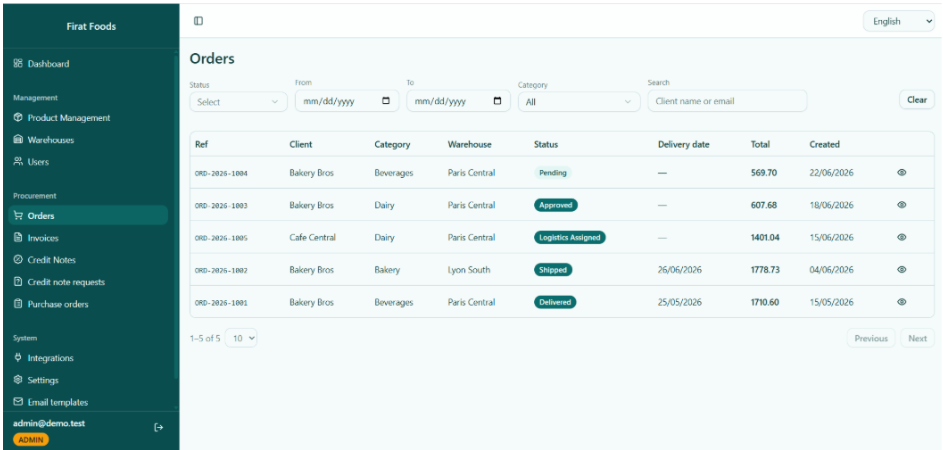
Task: Click the Credit Notes icon
Action: click(18, 260)
